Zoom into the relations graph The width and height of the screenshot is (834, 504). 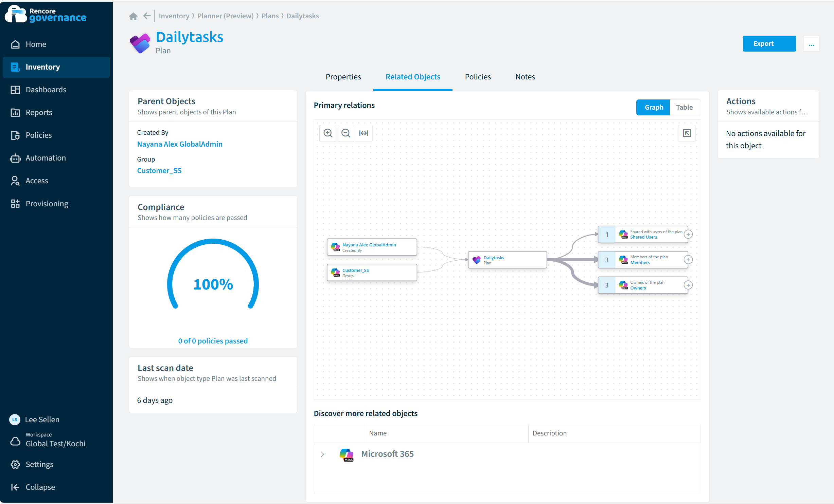click(x=328, y=133)
